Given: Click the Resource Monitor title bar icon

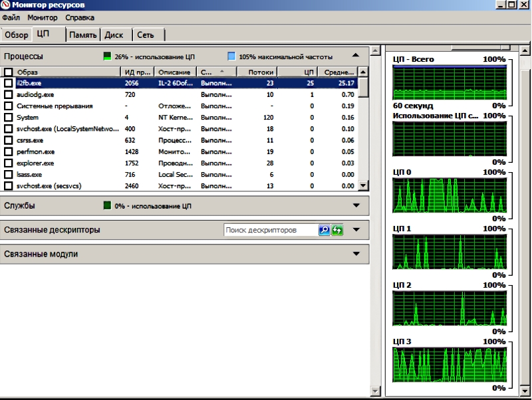Looking at the screenshot, I should pyautogui.click(x=6, y=5).
